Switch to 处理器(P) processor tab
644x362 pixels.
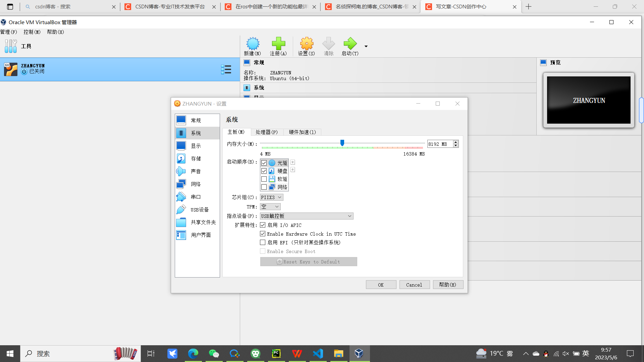coord(267,132)
